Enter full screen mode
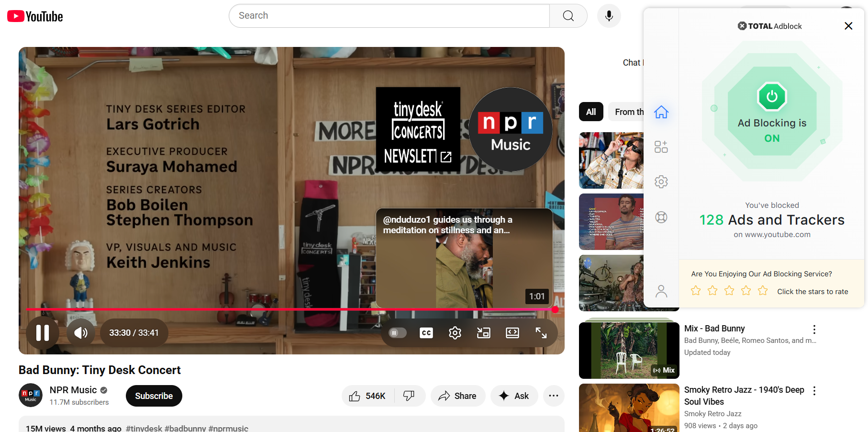Viewport: 868px width, 432px height. 541,332
